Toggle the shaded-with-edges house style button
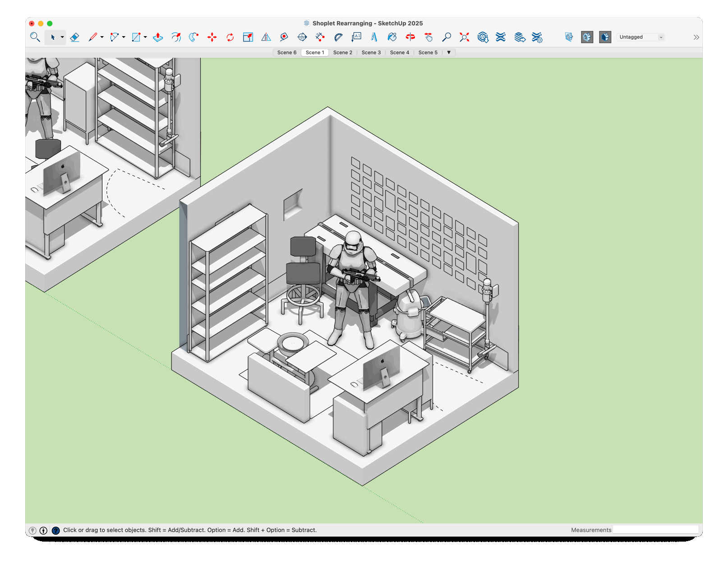The image size is (728, 570). click(x=587, y=37)
